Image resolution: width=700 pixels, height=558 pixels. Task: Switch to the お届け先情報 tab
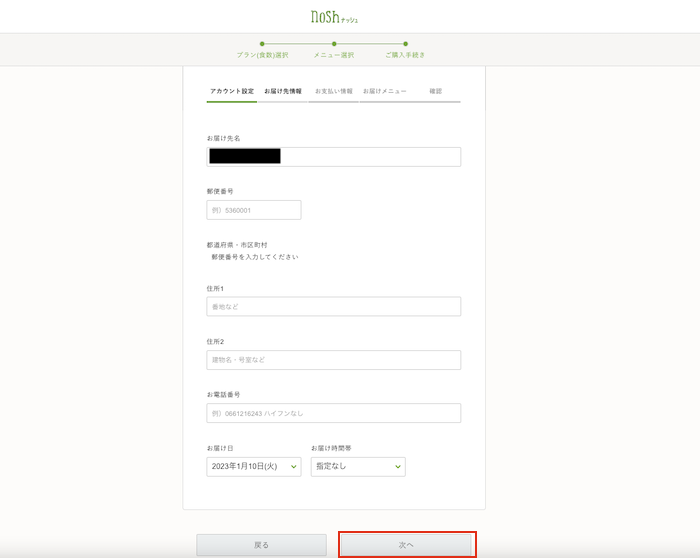coord(283,92)
